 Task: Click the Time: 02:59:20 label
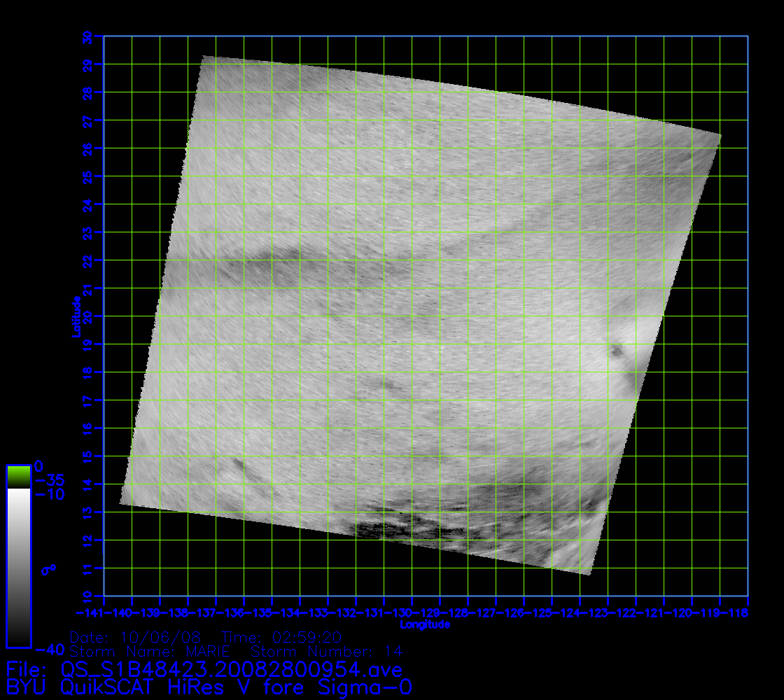[x=281, y=638]
